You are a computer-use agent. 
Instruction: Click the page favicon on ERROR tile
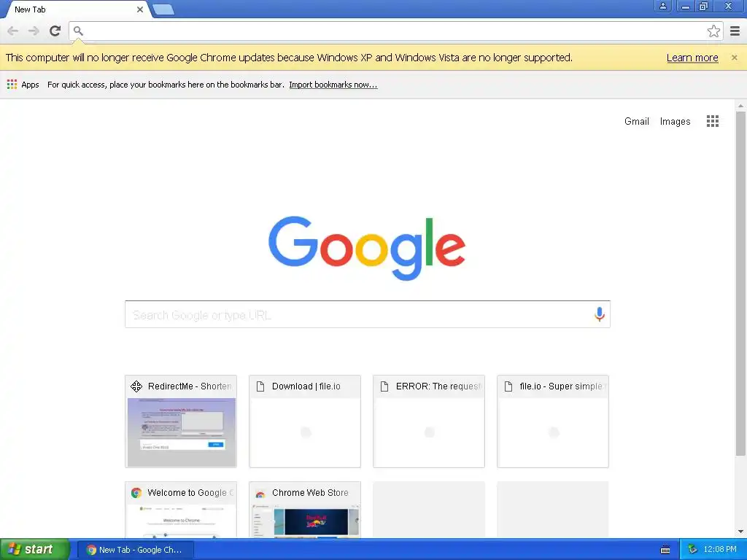pyautogui.click(x=384, y=386)
